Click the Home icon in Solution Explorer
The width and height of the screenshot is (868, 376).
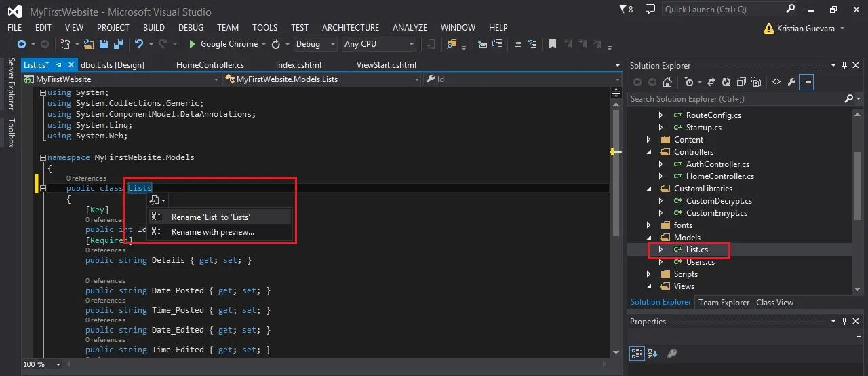coord(667,82)
